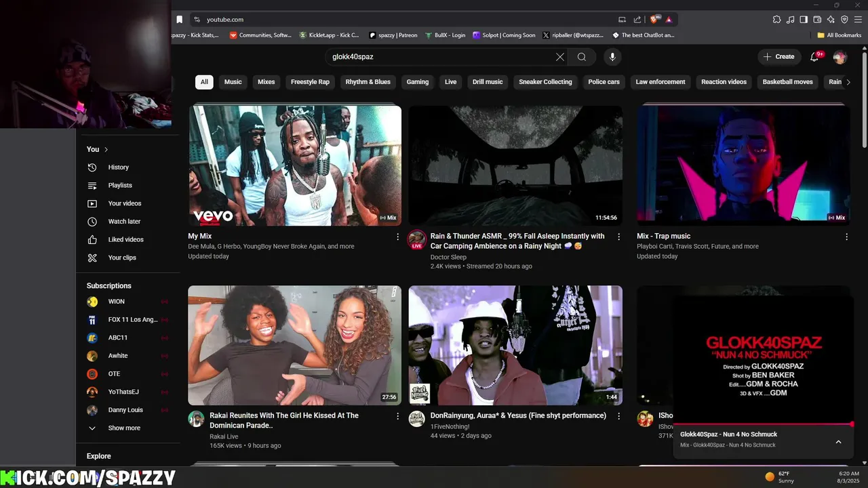Screen dimensions: 868x488
Task: Expand subscriptions with Show more
Action: tap(124, 428)
